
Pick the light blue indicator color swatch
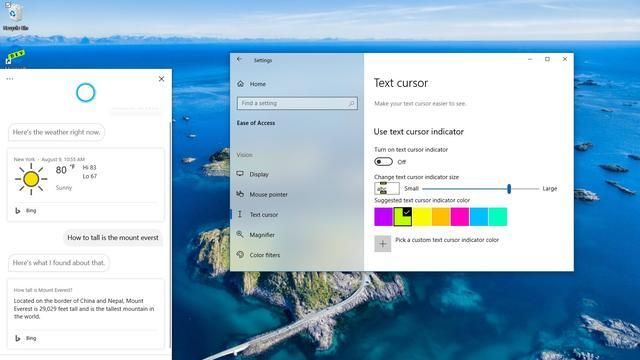click(479, 217)
